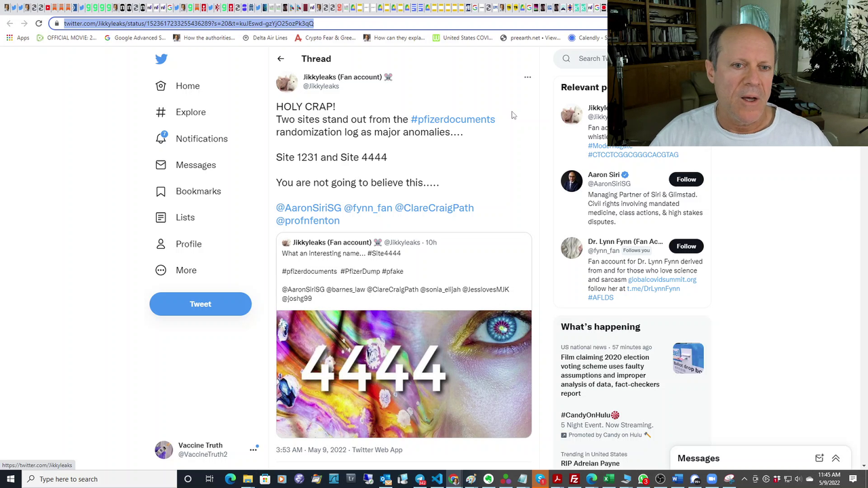Viewport: 868px width, 488px height.
Task: Open tweet options three-dot menu
Action: coord(528,77)
